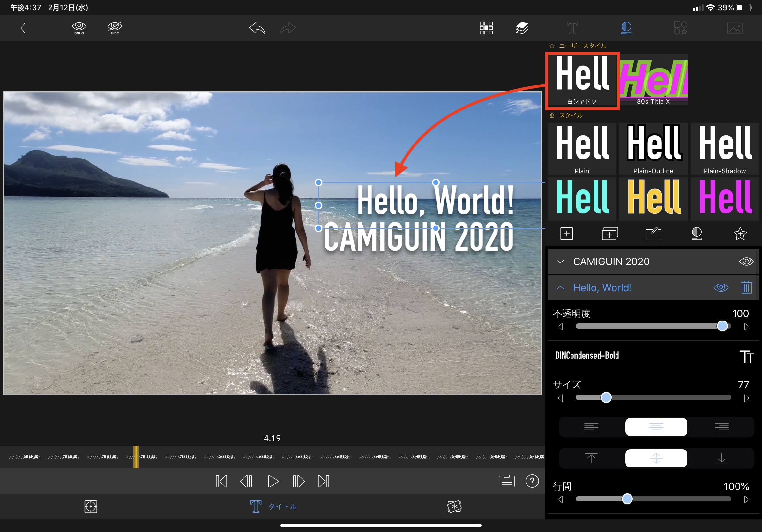762x532 pixels.
Task: Open the style tab in top toolbar
Action: point(626,28)
